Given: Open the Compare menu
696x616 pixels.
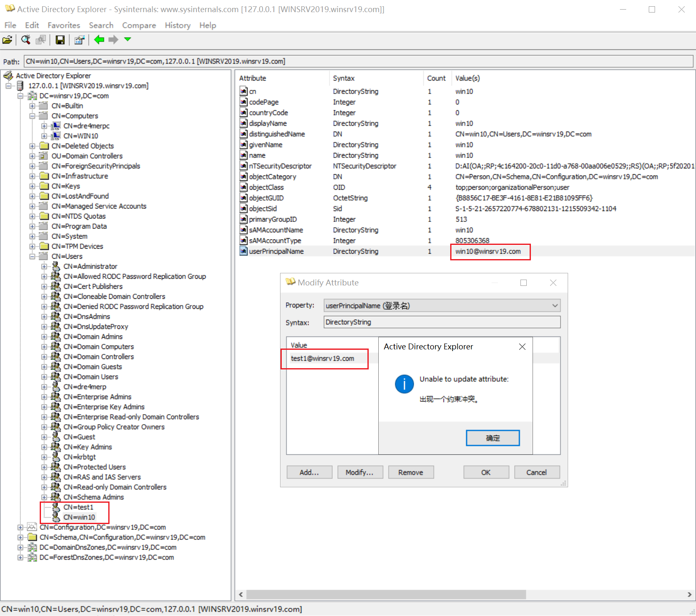Looking at the screenshot, I should coord(139,25).
